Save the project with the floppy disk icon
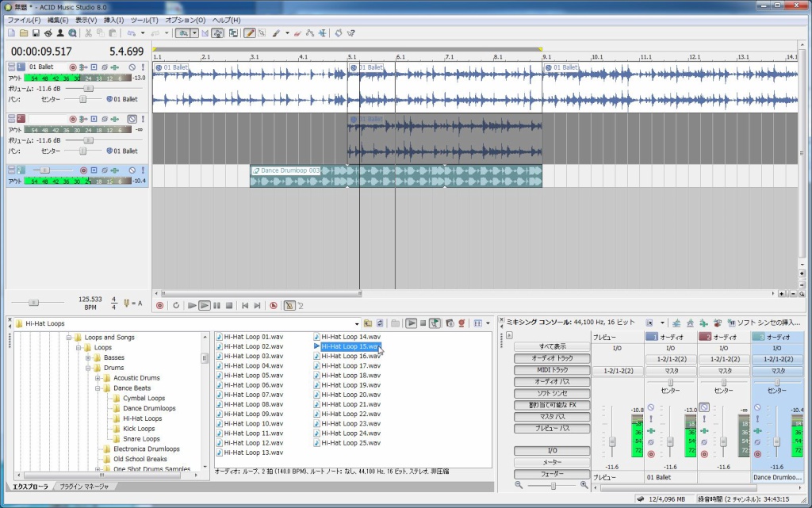This screenshot has height=508, width=812. tap(36, 33)
